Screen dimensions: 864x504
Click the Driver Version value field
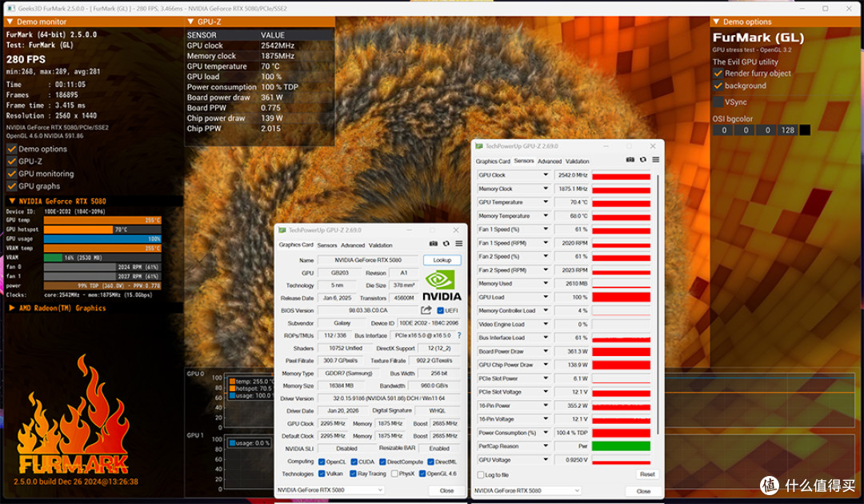tap(389, 398)
